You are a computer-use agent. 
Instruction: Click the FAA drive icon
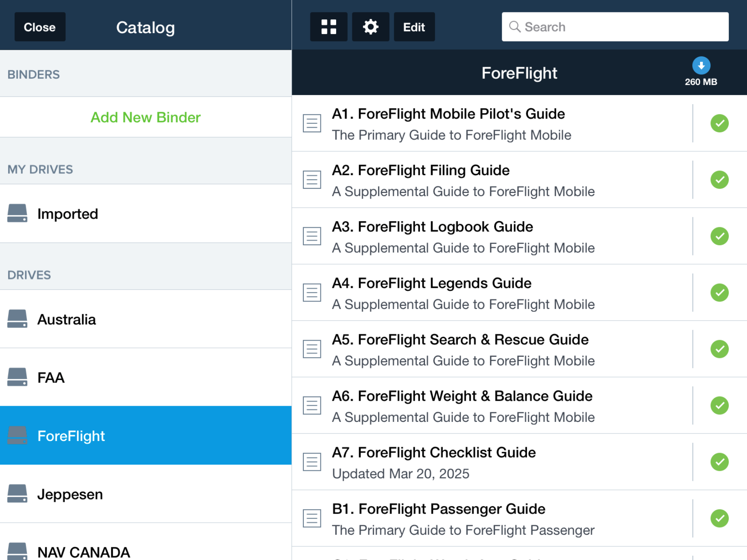click(17, 377)
